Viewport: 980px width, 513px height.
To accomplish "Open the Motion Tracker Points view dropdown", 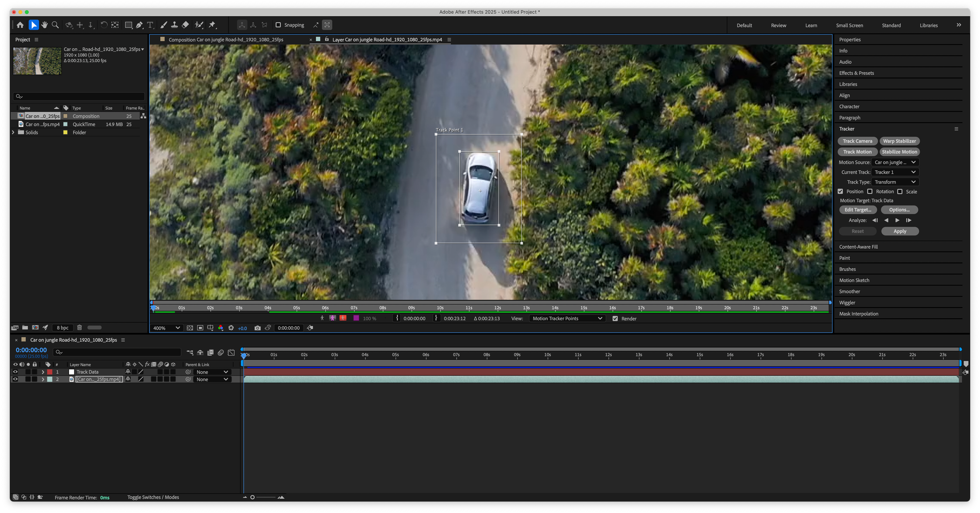I will pyautogui.click(x=567, y=319).
